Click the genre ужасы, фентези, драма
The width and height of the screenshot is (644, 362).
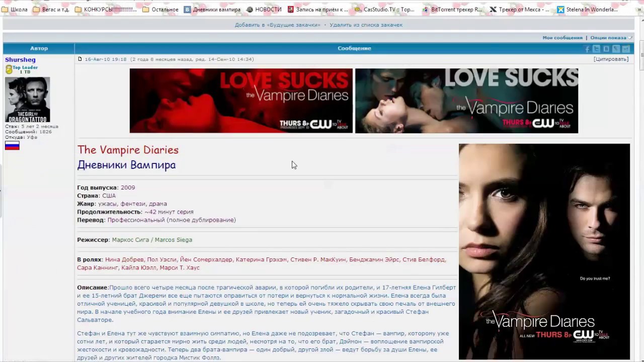pyautogui.click(x=132, y=204)
